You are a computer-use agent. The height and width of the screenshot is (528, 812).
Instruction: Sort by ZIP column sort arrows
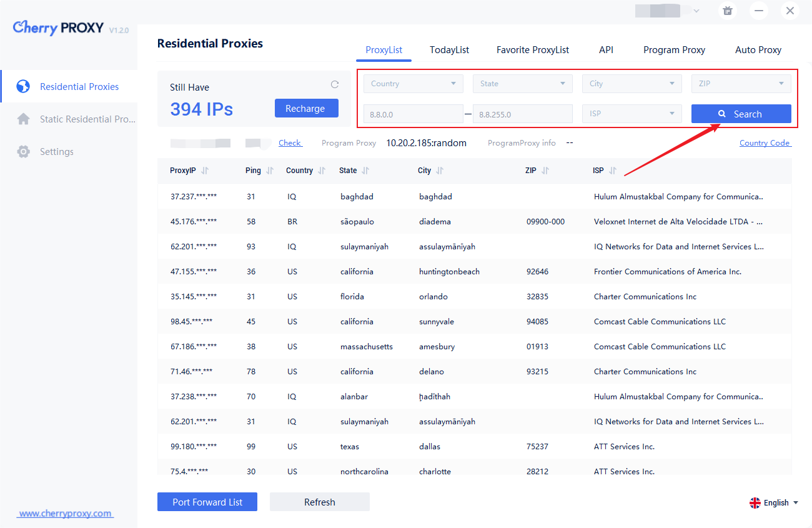click(545, 171)
